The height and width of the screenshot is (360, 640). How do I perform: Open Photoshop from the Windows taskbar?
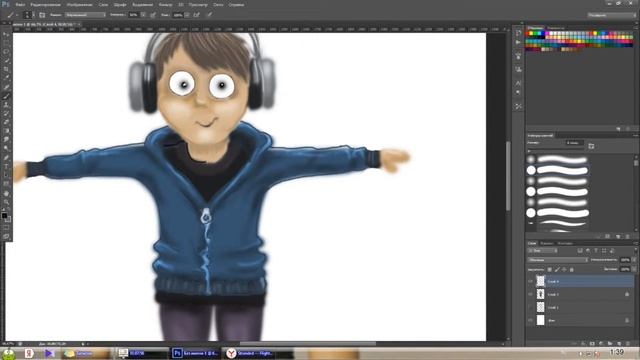[x=195, y=353]
